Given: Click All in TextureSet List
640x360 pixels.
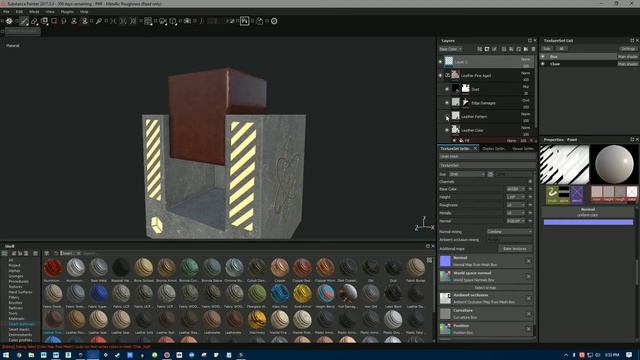Looking at the screenshot, I should pos(562,49).
